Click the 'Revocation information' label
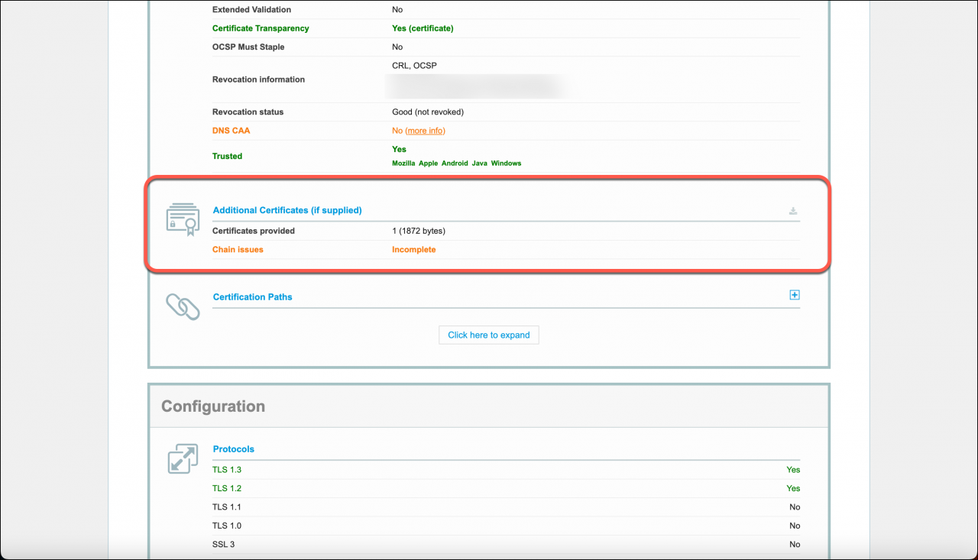The width and height of the screenshot is (978, 560). [258, 79]
